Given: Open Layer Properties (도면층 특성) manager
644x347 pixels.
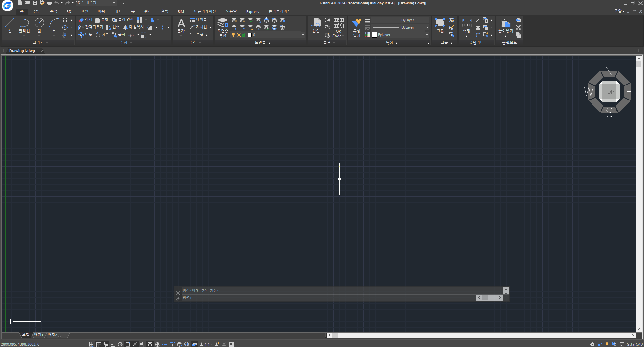Looking at the screenshot, I should (x=223, y=27).
